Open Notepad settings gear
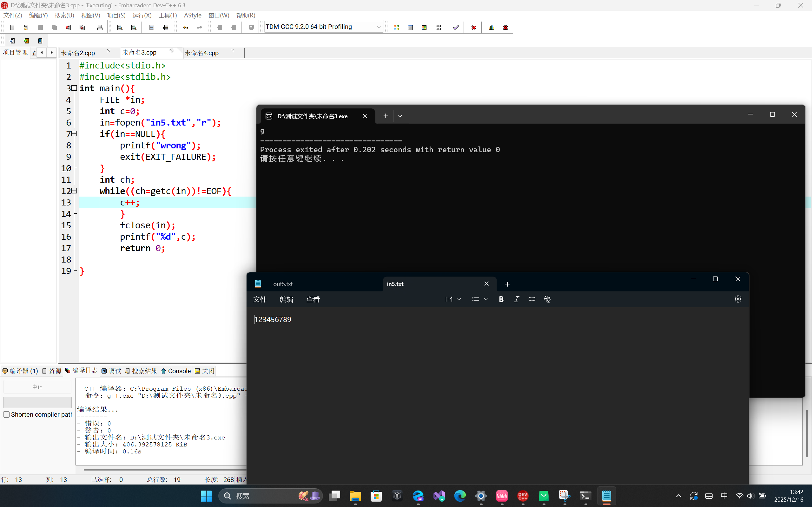 (x=737, y=299)
